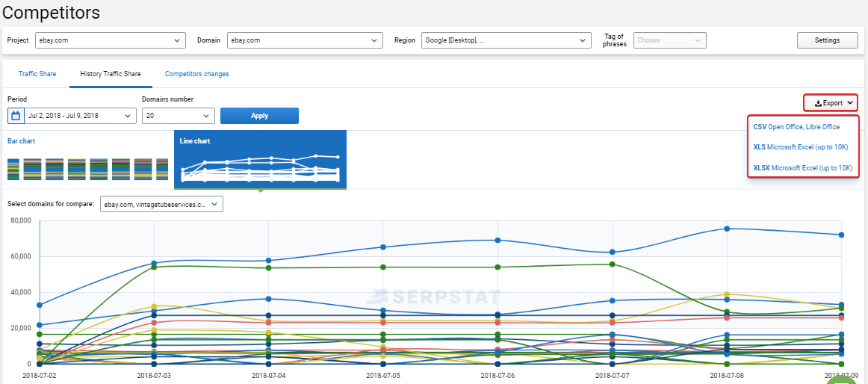Open the Select domains for compare dropdown
The height and width of the screenshot is (384, 868).
(161, 204)
